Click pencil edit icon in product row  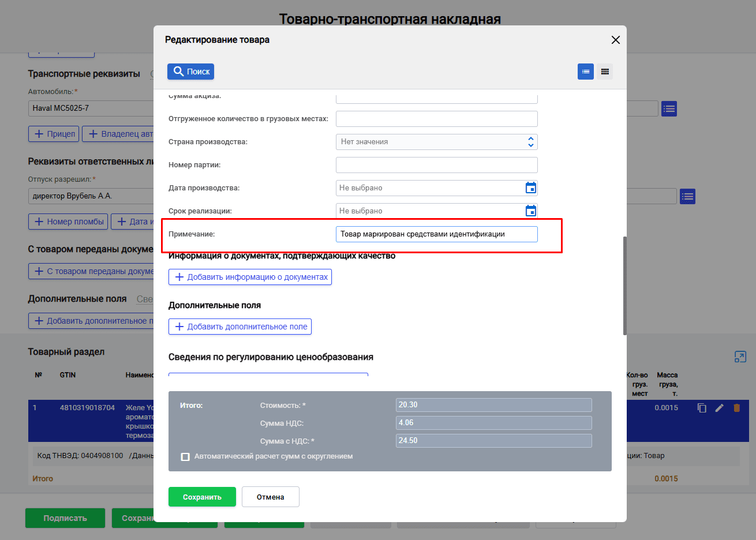pyautogui.click(x=719, y=408)
